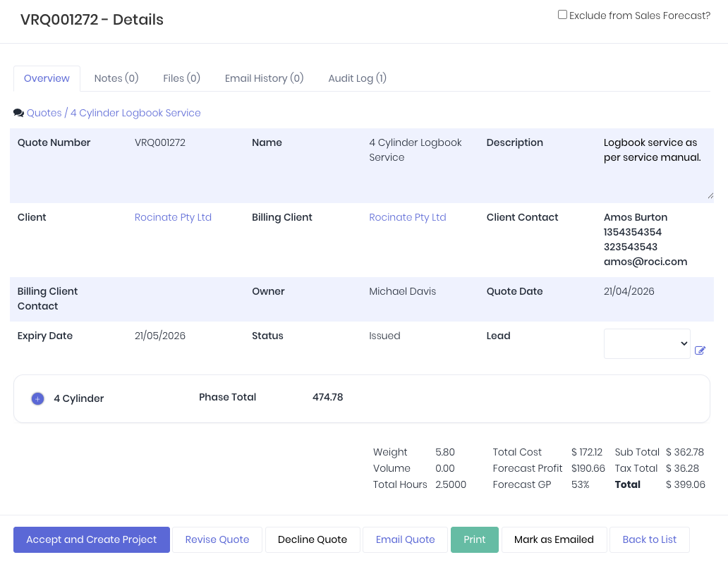Grab the Description textarea resize handle
This screenshot has height=562, width=728.
pos(710,195)
